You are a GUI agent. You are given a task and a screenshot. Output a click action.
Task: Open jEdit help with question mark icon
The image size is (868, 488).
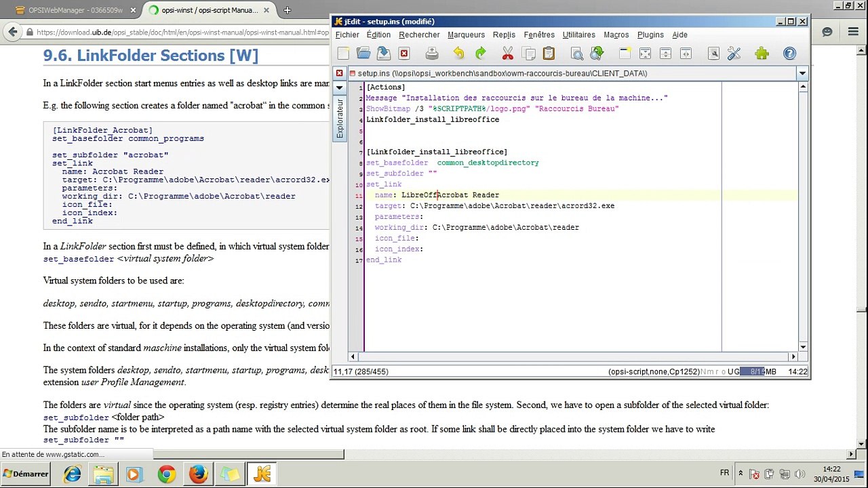[789, 54]
